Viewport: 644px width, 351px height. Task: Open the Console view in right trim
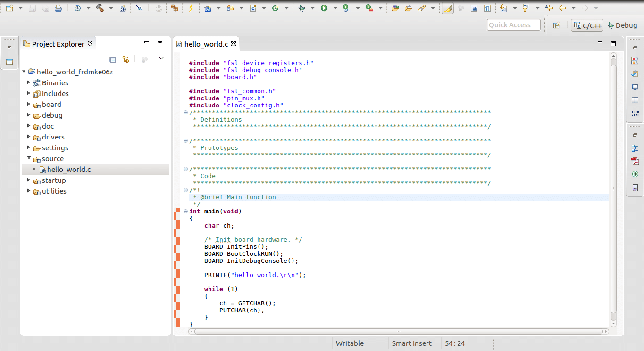coord(635,87)
